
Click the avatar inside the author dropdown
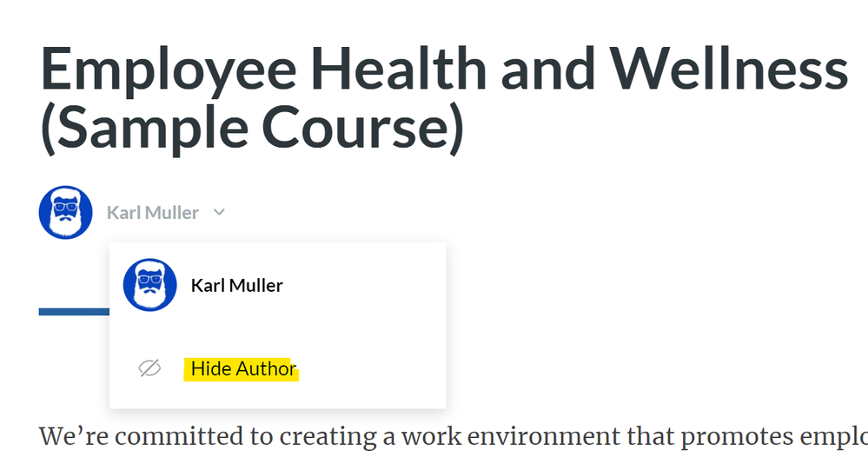click(150, 285)
